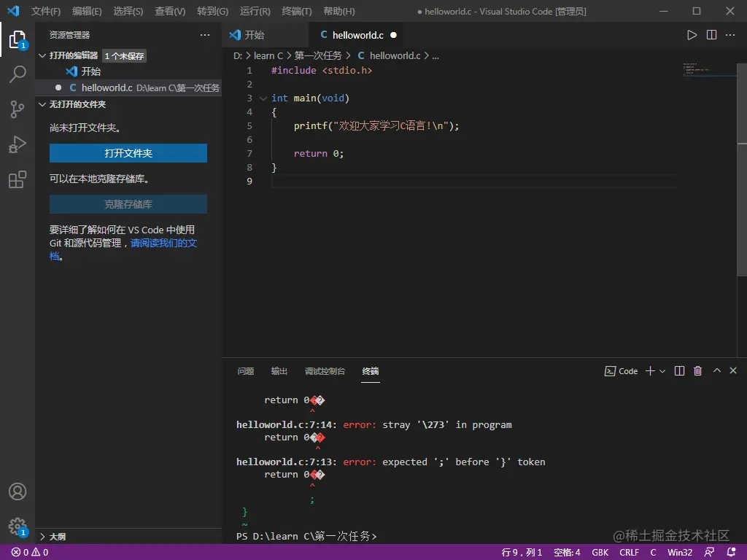Open the Terminal menu in the menu bar
The height and width of the screenshot is (560, 747).
(296, 12)
